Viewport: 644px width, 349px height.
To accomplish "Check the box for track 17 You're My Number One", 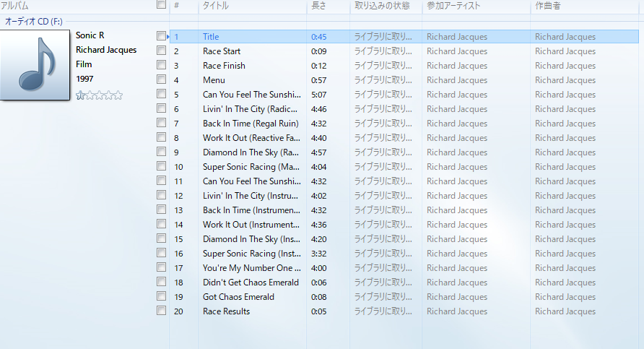I will (162, 267).
